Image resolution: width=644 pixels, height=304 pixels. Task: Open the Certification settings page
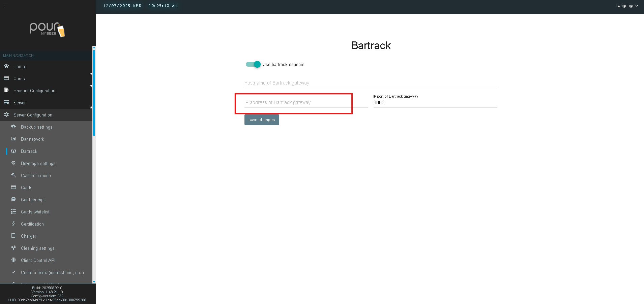32,224
